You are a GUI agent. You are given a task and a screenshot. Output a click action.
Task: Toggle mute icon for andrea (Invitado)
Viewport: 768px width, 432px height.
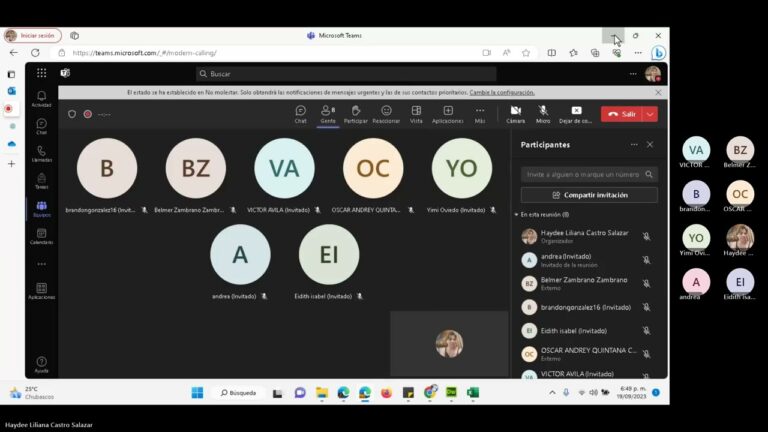click(x=646, y=260)
